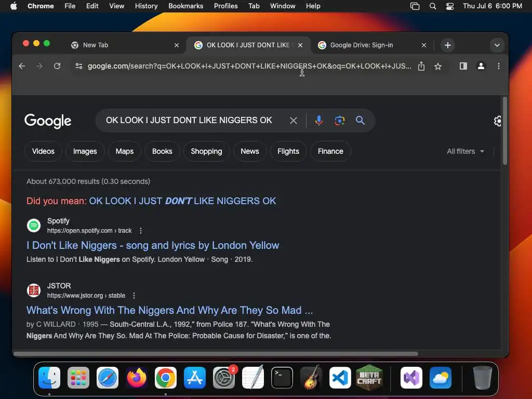
Task: Start voice search with the microphone
Action: point(318,121)
